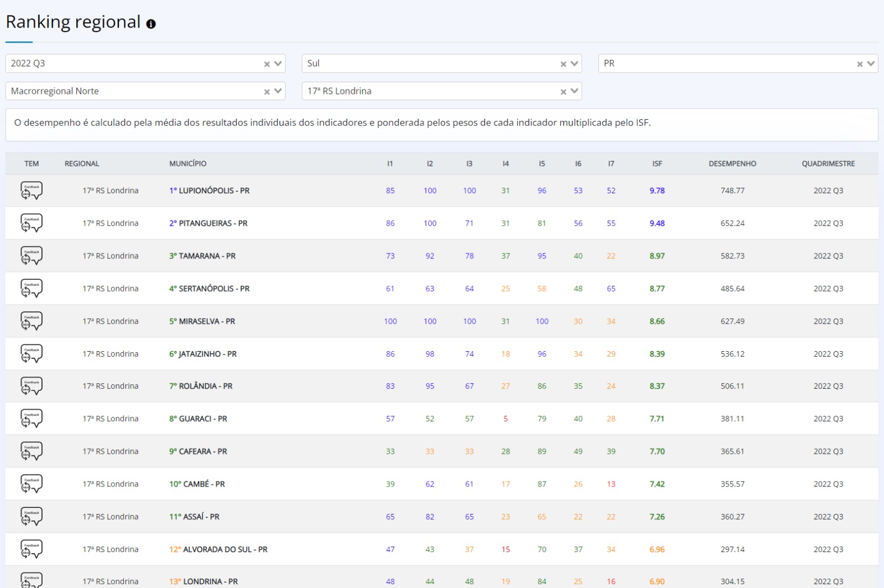Click ISF value 8.66 for Miraselva
Image resolution: width=884 pixels, height=588 pixels.
(657, 321)
